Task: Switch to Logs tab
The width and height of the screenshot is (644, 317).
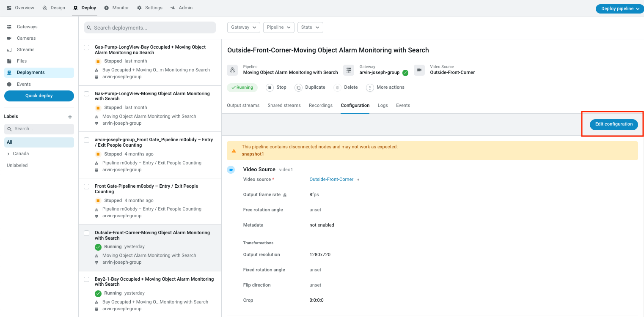Action: [x=383, y=105]
